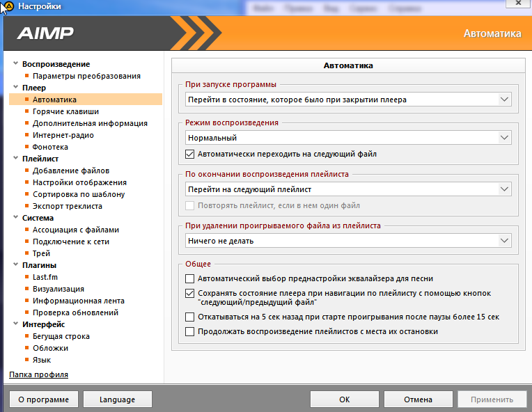Image resolution: width=532 pixels, height=412 pixels.
Task: Collapse the Интерфейс tree section
Action: (x=15, y=324)
